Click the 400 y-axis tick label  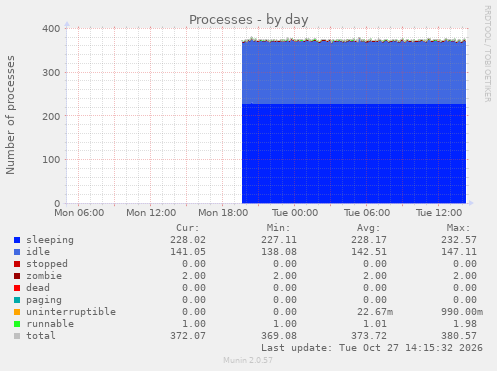pos(51,29)
